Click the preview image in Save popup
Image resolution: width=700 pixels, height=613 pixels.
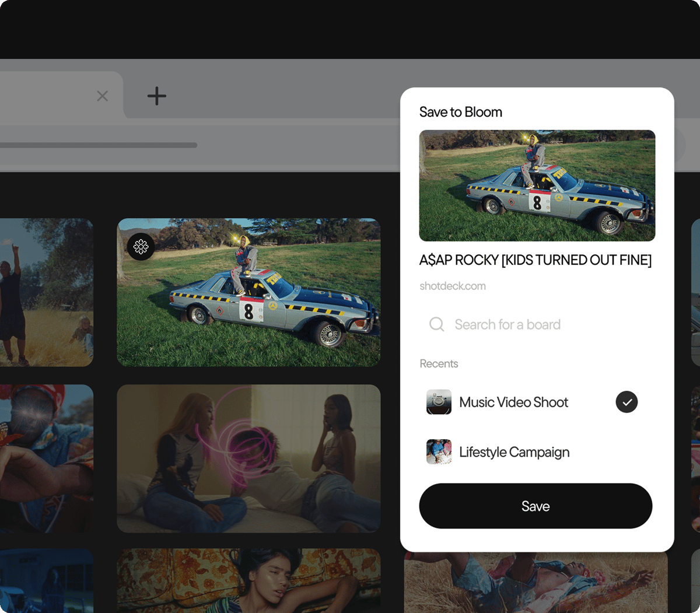(x=537, y=185)
